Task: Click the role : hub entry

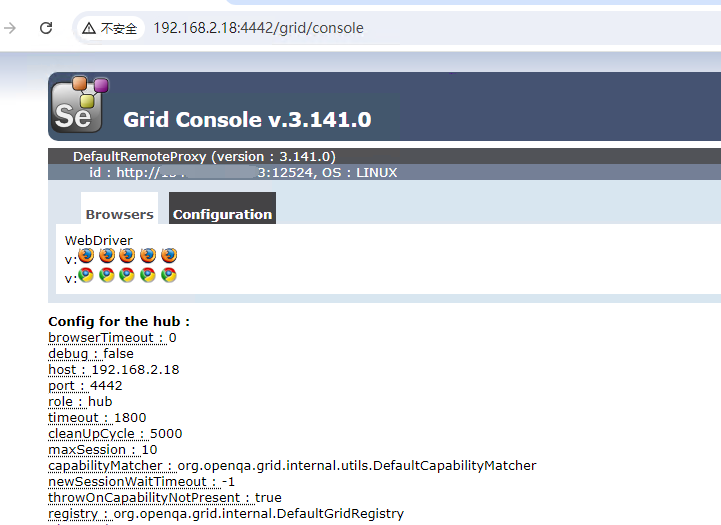Action: pyautogui.click(x=80, y=402)
